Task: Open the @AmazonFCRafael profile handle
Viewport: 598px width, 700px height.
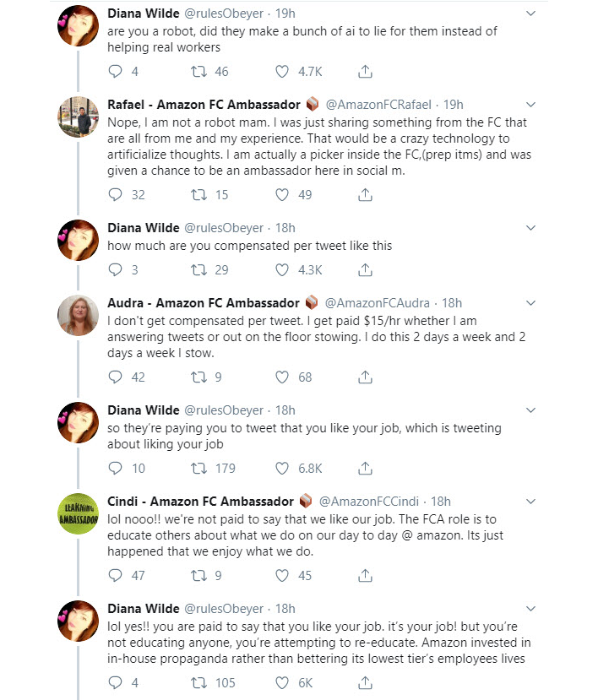Action: (x=378, y=105)
